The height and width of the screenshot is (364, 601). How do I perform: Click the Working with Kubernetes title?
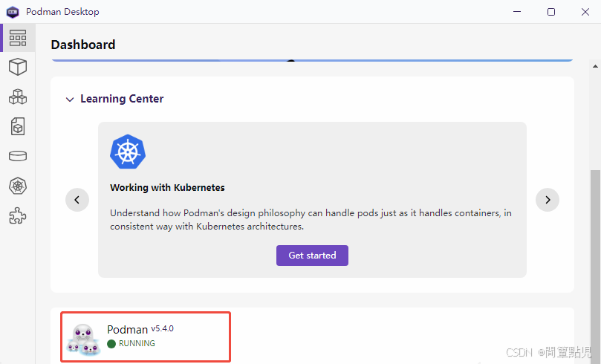[167, 188]
